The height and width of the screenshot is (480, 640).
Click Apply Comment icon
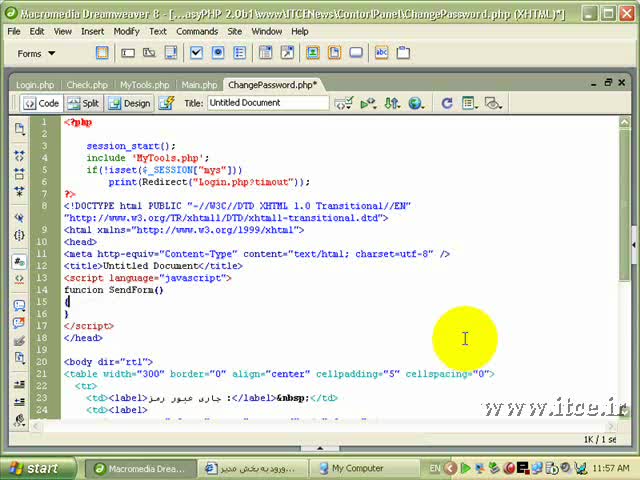(19, 305)
